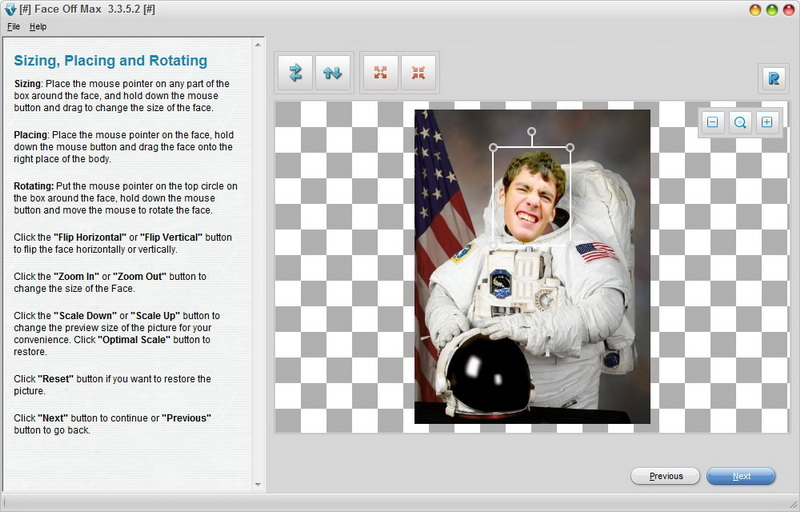Open the Help menu

coord(38,26)
